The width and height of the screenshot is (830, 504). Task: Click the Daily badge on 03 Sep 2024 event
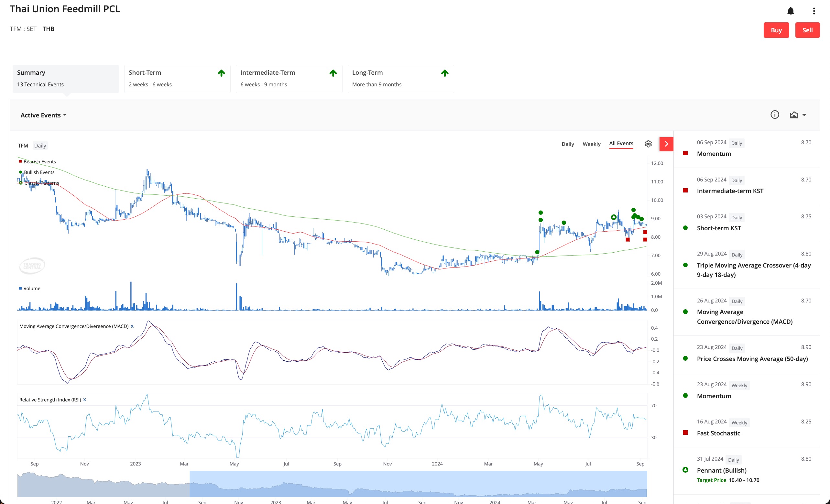click(736, 217)
